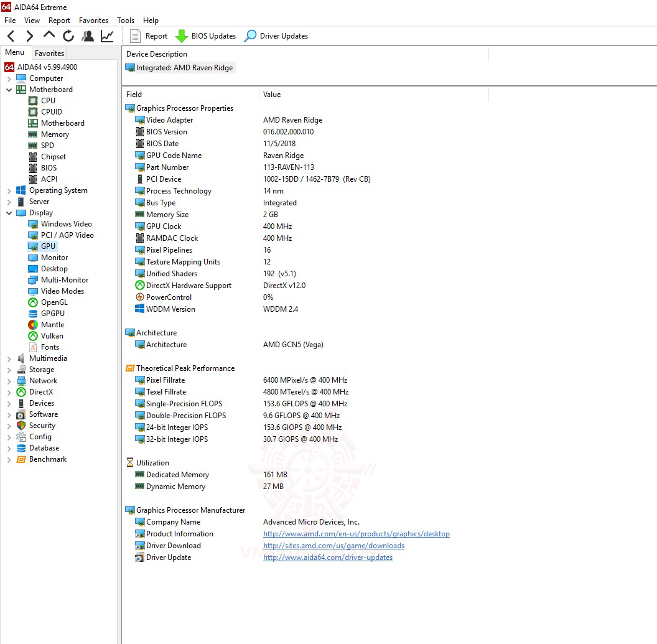The height and width of the screenshot is (644, 657).
Task: Expand the Storage tree node
Action: [9, 370]
